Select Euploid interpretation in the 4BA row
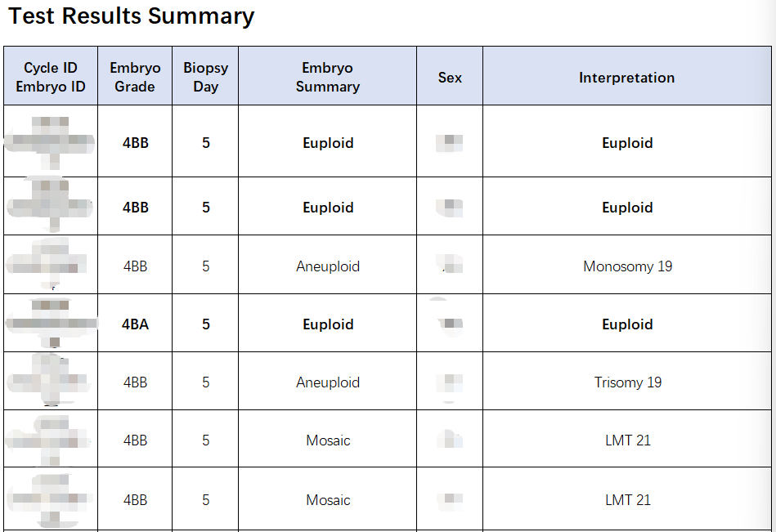The image size is (776, 532). (x=627, y=324)
